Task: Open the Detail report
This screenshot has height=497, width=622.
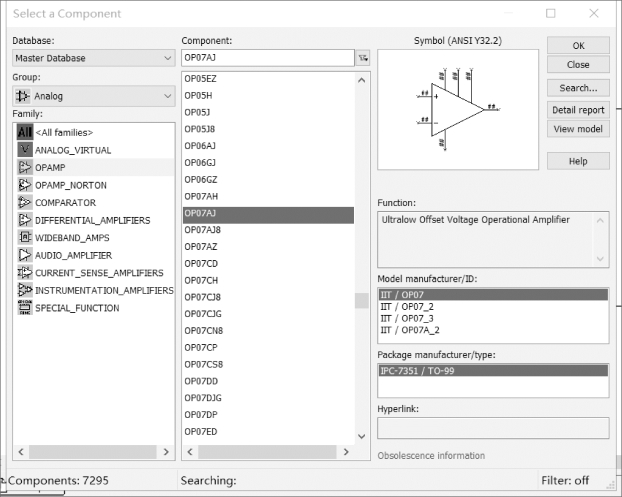Action: tap(578, 110)
